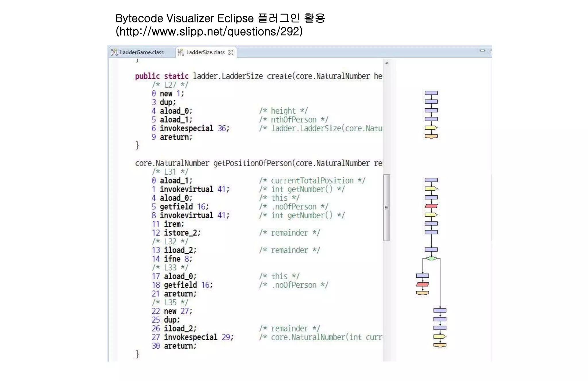
Task: Click the 'aload_1;' line at offset 0
Action: [172, 181]
